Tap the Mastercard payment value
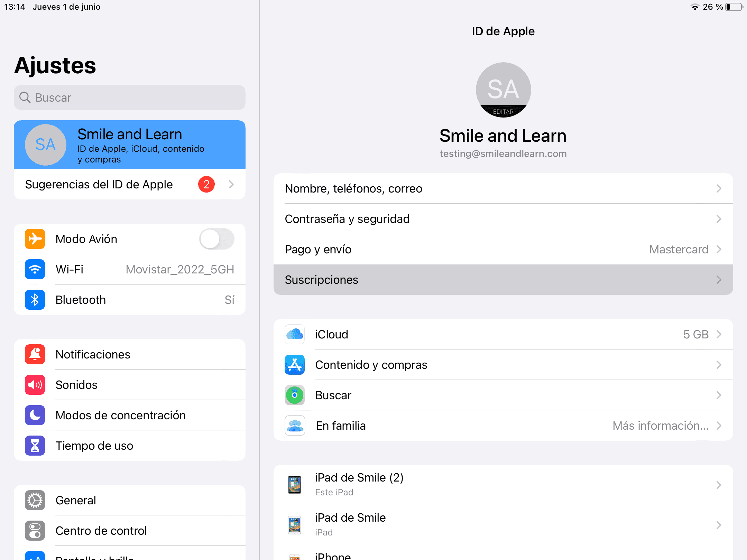Screen dimensions: 747x560 pyautogui.click(x=679, y=249)
